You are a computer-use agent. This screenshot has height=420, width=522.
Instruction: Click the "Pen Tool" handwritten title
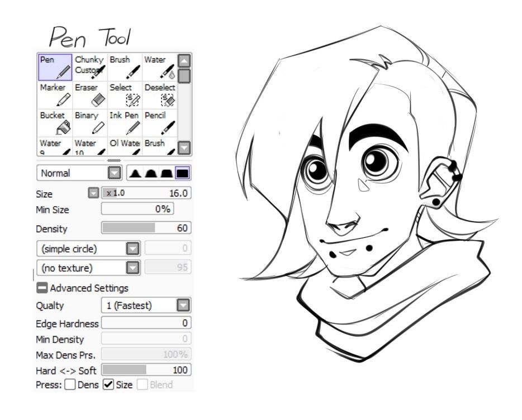pos(90,37)
